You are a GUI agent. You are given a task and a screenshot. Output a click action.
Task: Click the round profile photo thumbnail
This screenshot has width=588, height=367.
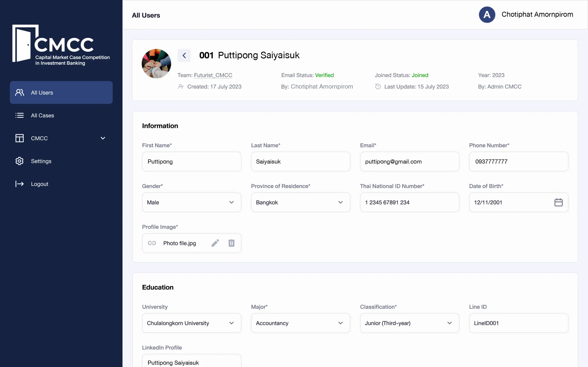(x=156, y=64)
